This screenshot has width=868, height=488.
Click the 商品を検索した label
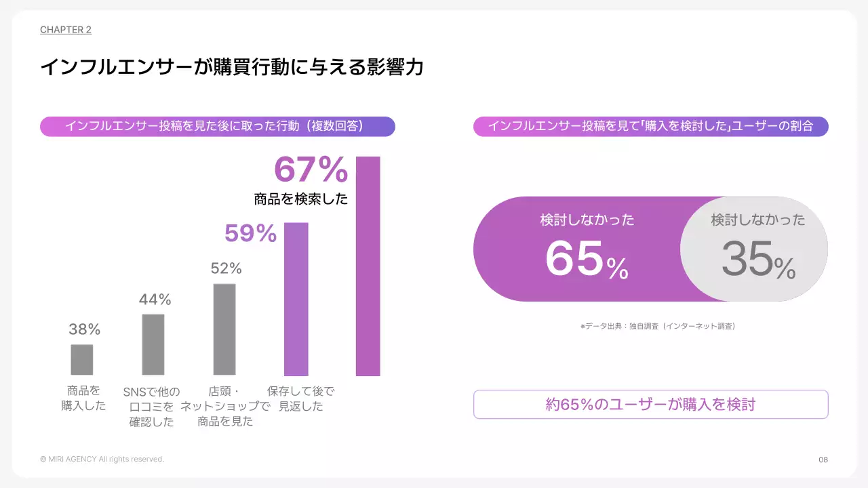coord(300,199)
